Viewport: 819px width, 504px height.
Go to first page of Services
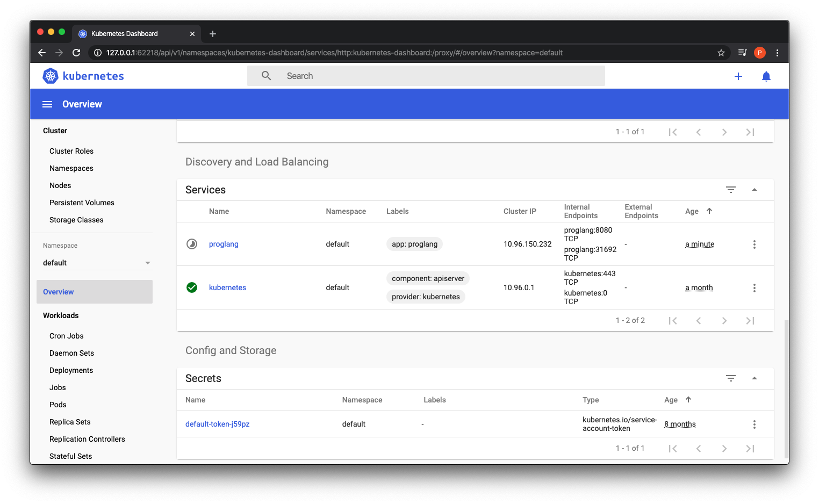(x=673, y=321)
